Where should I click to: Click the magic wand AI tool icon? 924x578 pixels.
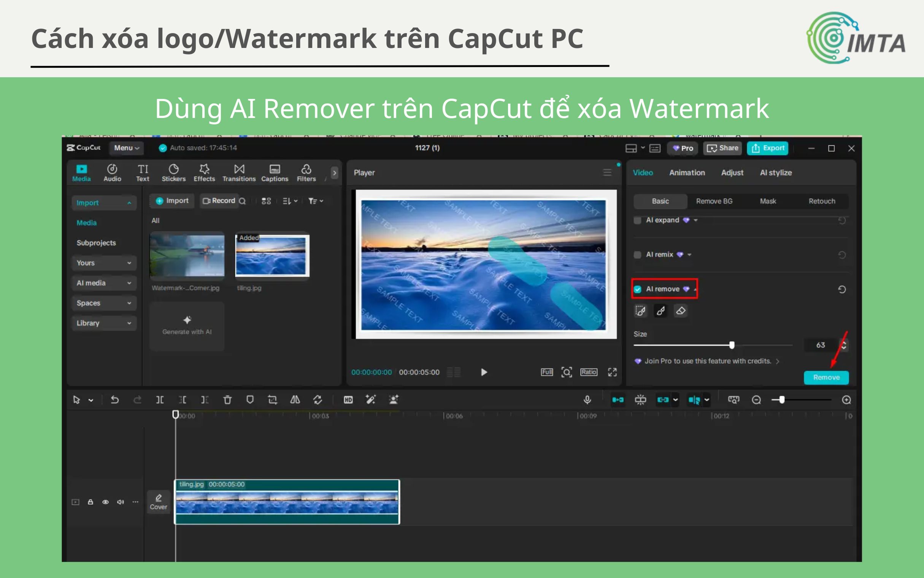(370, 400)
